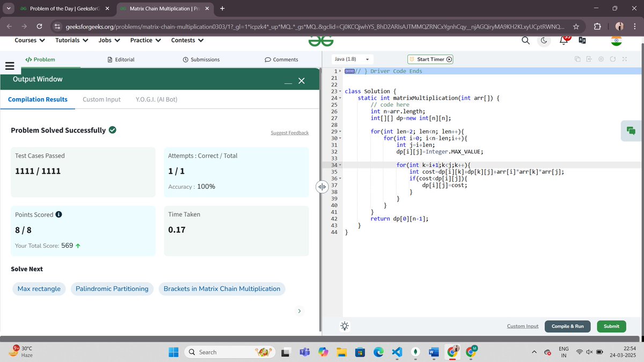Screen dimensions: 644x362
Task: Collapse class Solution fold at line 23
Action: [340, 92]
